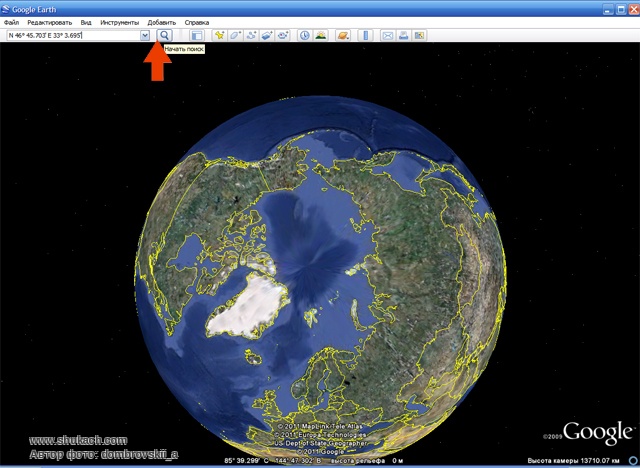Open the Вид menu
640x468 pixels.
pyautogui.click(x=86, y=22)
